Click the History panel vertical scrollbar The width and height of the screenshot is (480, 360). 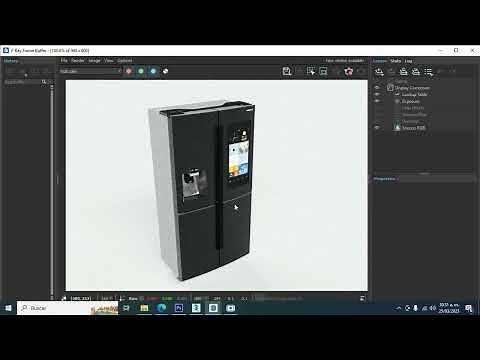[52, 192]
